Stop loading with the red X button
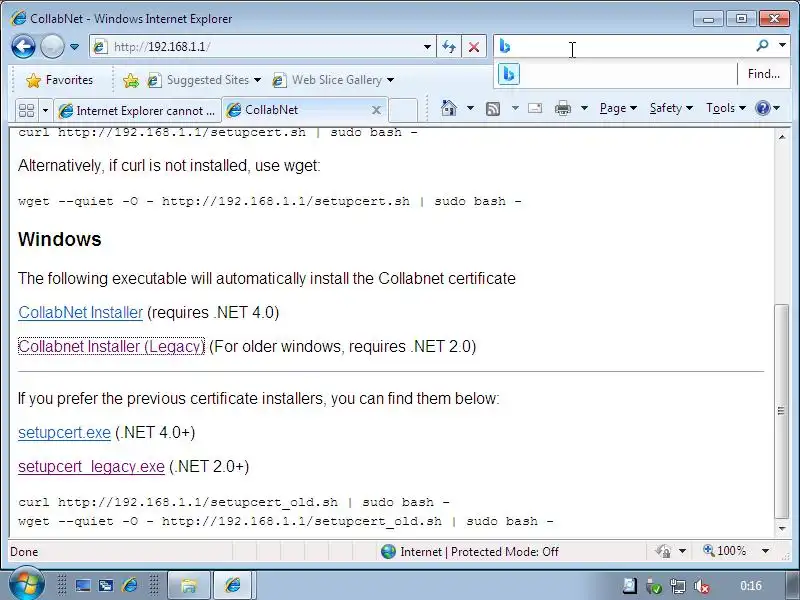 [x=474, y=47]
